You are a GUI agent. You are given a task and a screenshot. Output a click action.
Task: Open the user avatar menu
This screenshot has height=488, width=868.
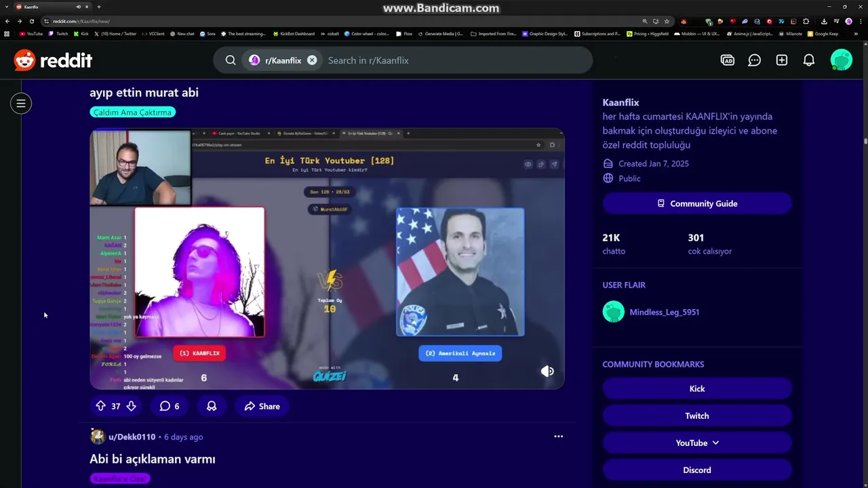pos(842,60)
